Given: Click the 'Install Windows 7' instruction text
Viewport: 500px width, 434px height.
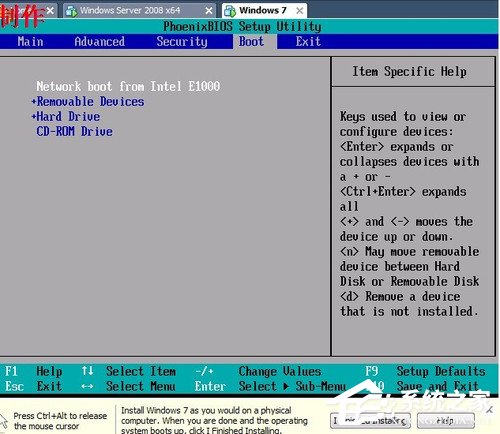Looking at the screenshot, I should click(214, 420).
